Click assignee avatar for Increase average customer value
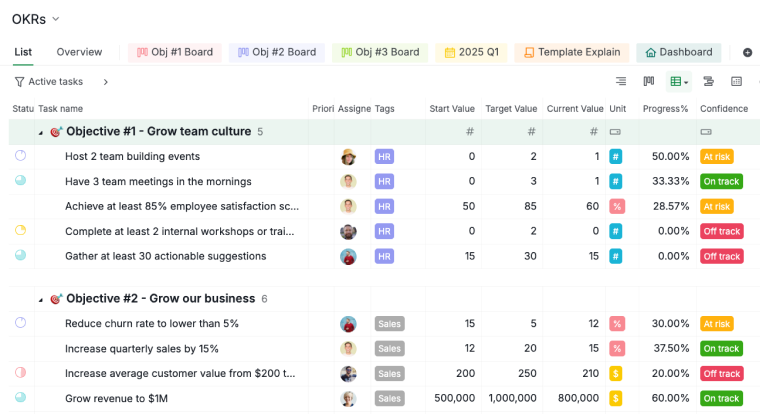Image resolution: width=760 pixels, height=414 pixels. pyautogui.click(x=348, y=374)
